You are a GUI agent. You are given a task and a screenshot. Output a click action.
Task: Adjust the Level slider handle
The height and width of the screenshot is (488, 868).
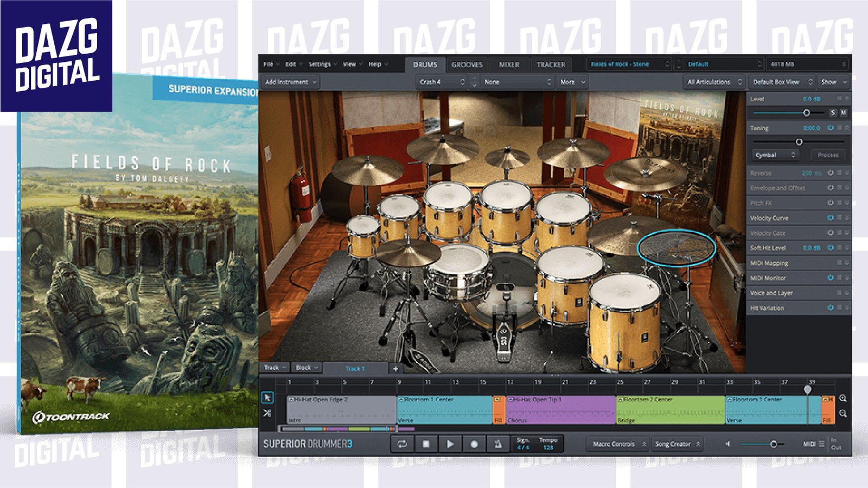coord(806,113)
